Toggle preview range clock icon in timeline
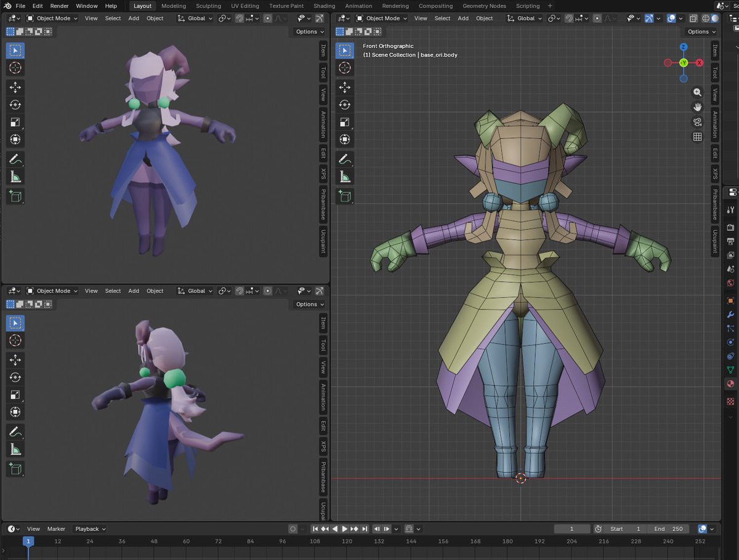The width and height of the screenshot is (739, 560). [x=598, y=529]
